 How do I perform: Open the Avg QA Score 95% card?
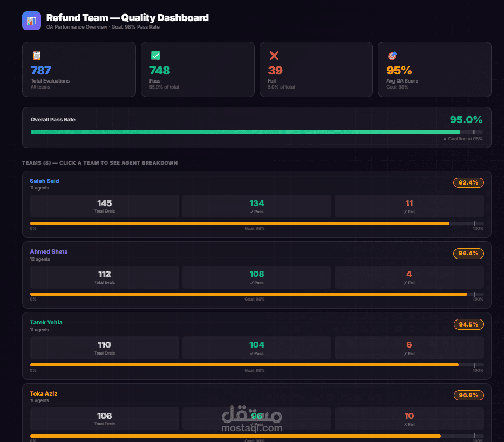[x=434, y=70]
